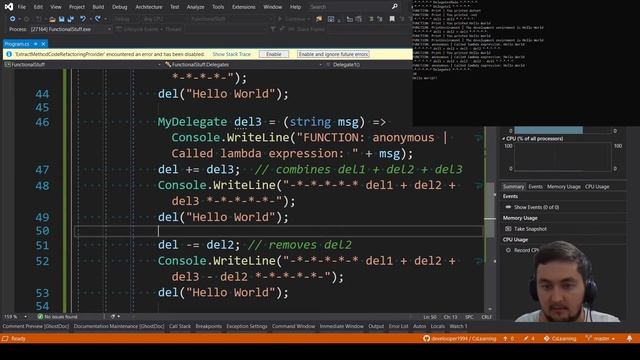This screenshot has width=640, height=360.
Task: Click the Show Events (0 of 0) link
Action: [x=536, y=207]
